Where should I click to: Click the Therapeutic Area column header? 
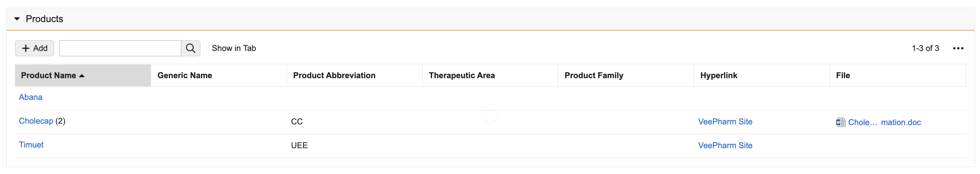point(461,75)
